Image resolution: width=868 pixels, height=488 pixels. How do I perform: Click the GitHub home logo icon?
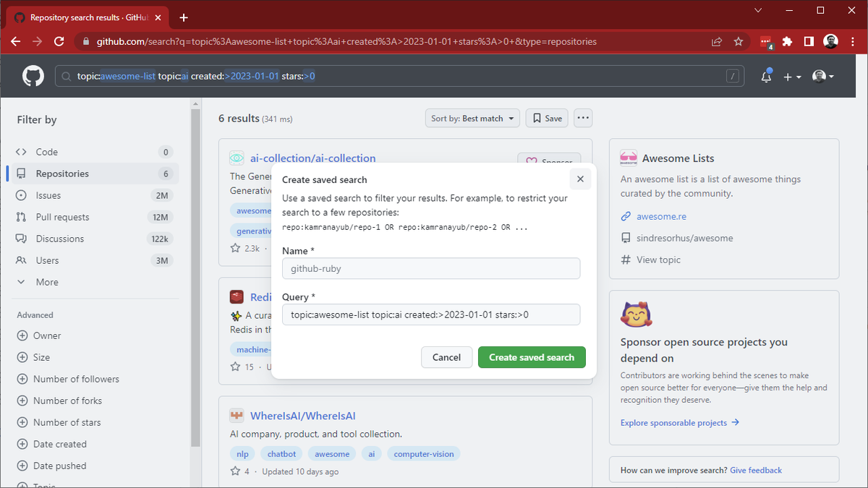click(33, 75)
